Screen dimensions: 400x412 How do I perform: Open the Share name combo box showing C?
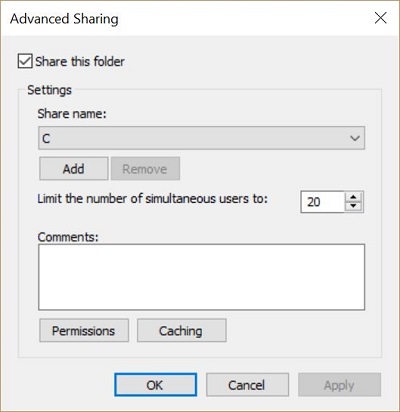(201, 138)
